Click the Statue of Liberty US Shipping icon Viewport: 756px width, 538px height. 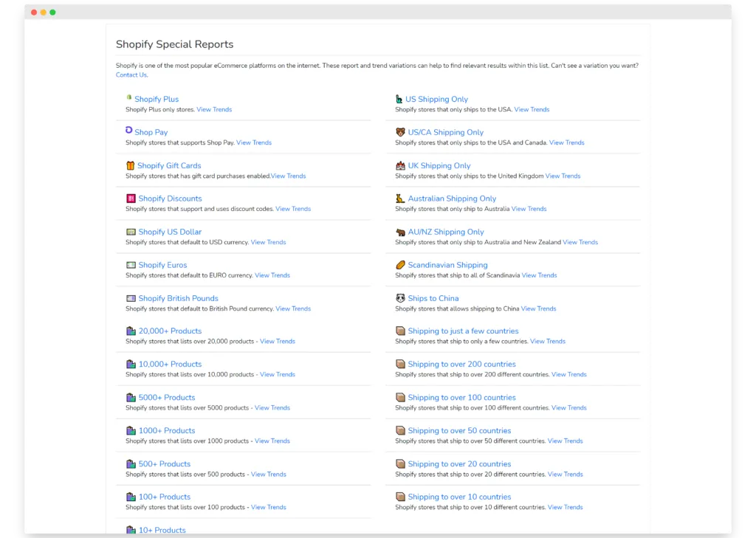click(x=399, y=99)
